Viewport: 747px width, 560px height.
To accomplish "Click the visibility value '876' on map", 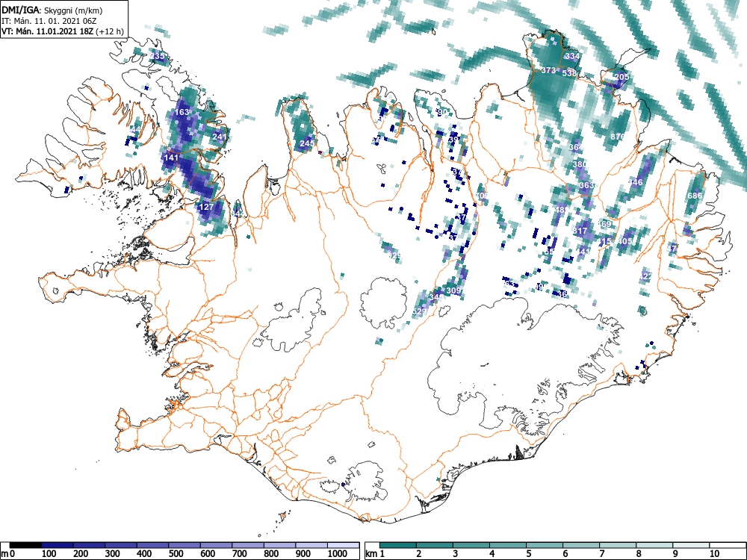I will click(618, 137).
